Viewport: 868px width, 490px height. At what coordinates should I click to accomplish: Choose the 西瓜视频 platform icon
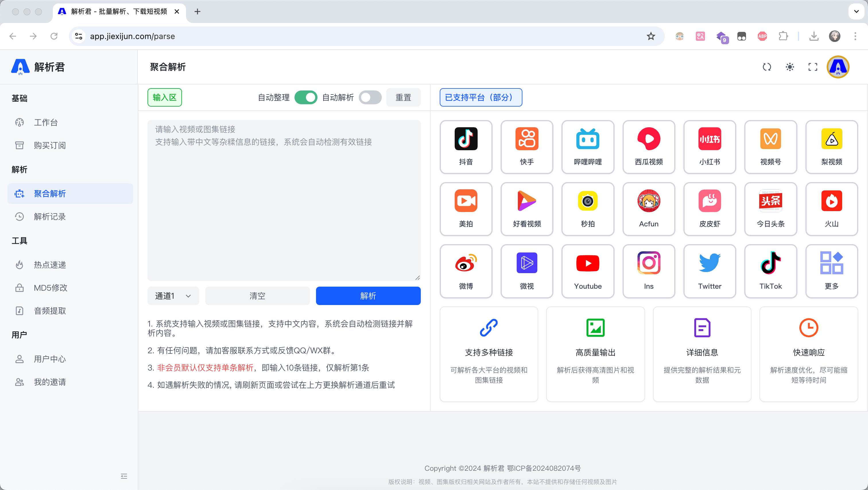point(649,139)
